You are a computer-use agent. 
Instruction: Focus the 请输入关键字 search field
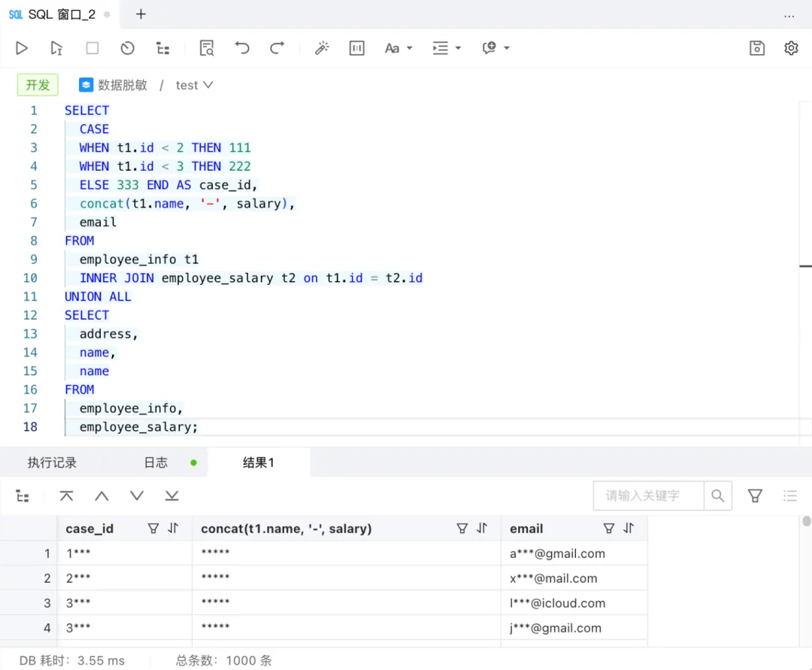(648, 496)
